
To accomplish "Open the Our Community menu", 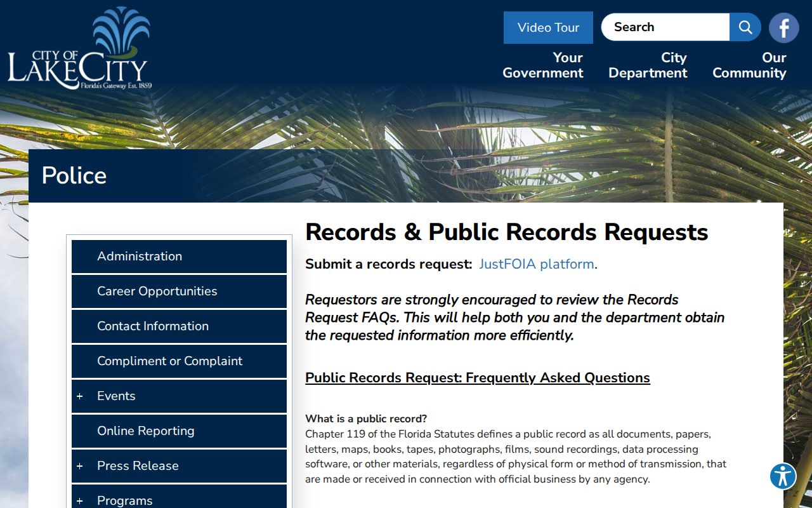I will pyautogui.click(x=749, y=65).
